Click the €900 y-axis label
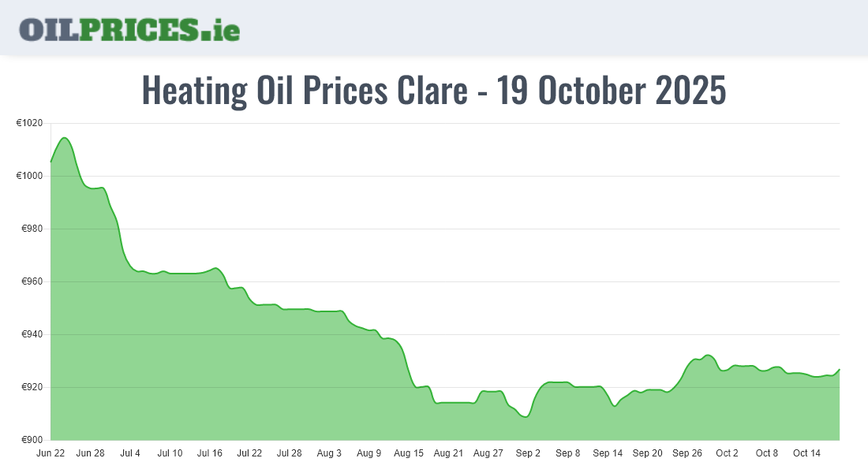Image resolution: width=868 pixels, height=473 pixels. pyautogui.click(x=32, y=440)
